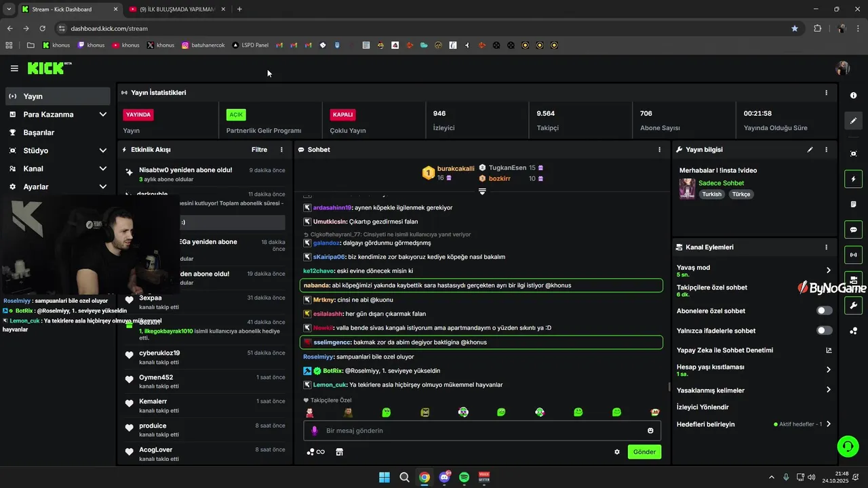Click the user profile avatar top right

(x=843, y=68)
